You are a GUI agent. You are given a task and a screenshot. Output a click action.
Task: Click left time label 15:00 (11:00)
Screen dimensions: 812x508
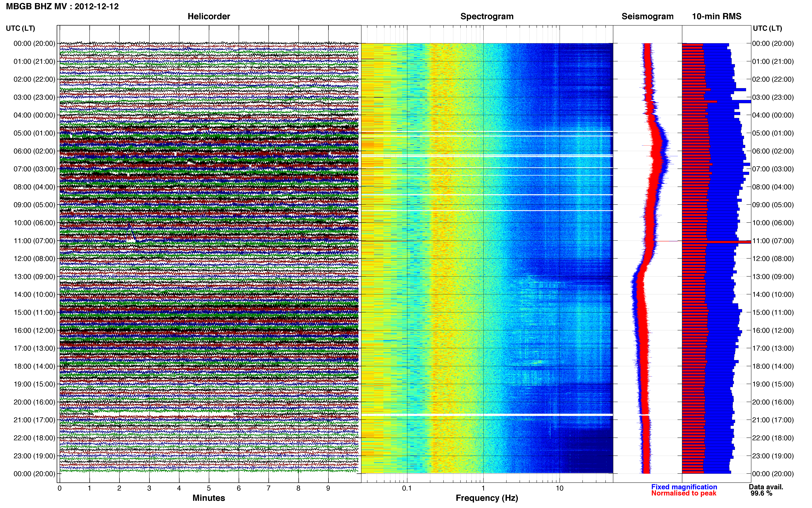point(34,312)
